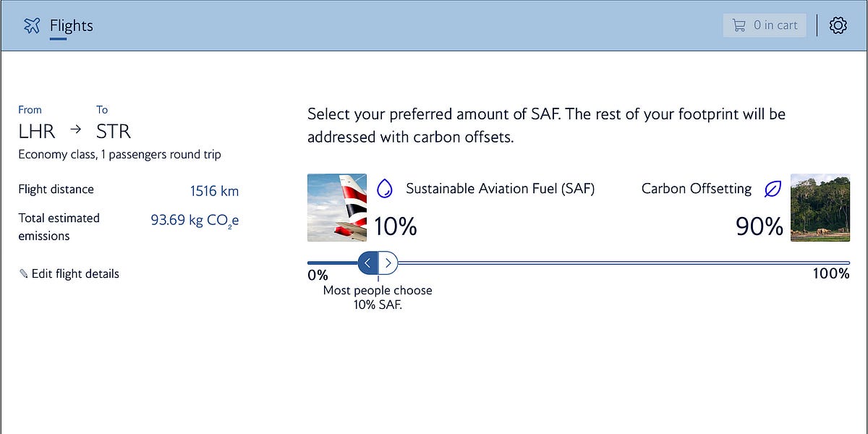Select the Carbon Offsetting option
Viewport: 868px width, 434px height.
(x=695, y=188)
